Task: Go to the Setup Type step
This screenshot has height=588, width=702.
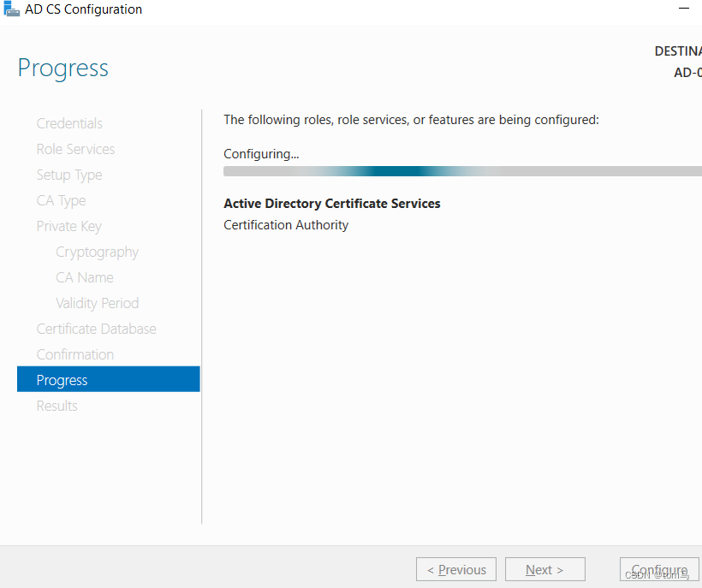Action: tap(69, 175)
